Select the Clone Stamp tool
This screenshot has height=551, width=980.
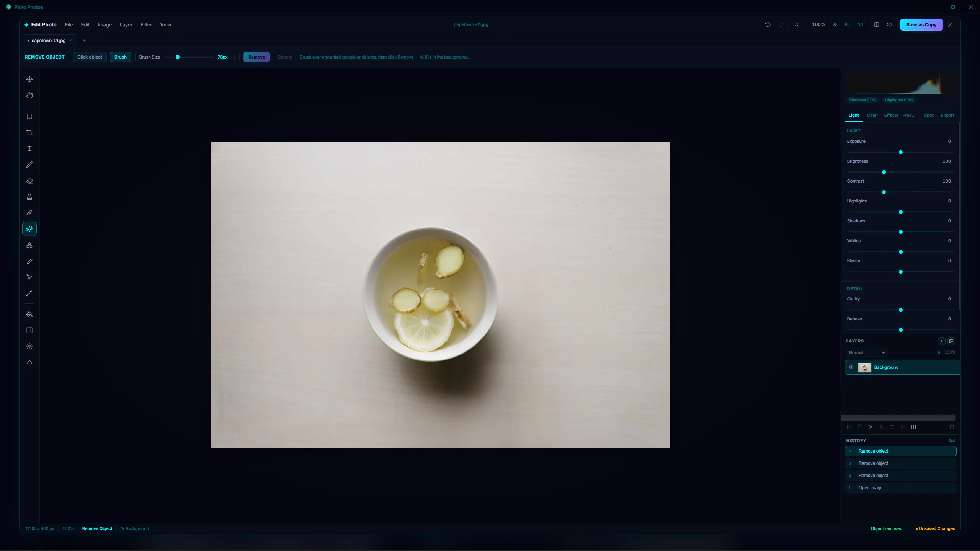pos(29,197)
